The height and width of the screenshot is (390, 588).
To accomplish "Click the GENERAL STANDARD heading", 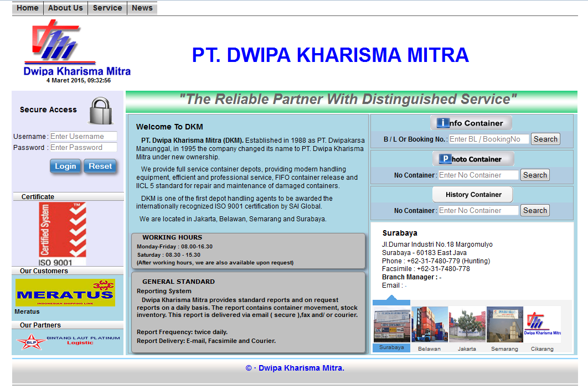I will (x=178, y=282).
